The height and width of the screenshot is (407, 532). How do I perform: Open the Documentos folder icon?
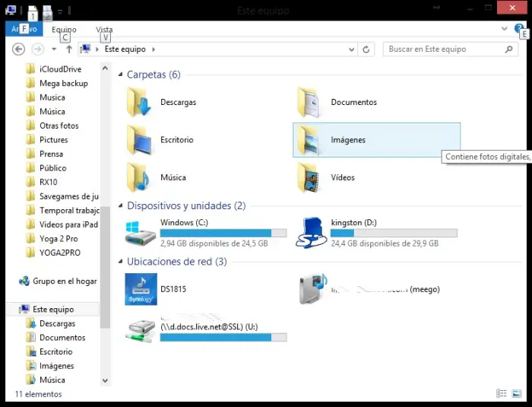tap(308, 102)
